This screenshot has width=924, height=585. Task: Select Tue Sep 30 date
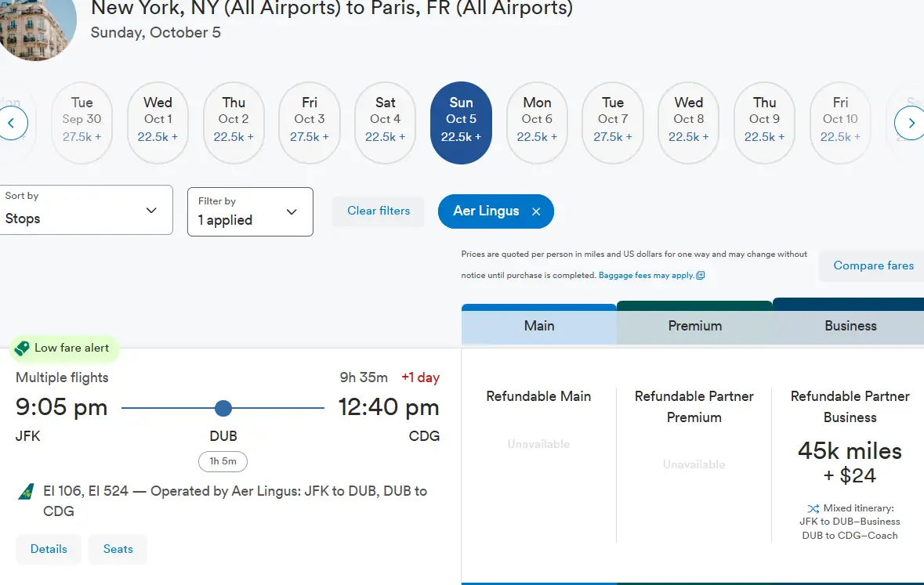pos(82,122)
